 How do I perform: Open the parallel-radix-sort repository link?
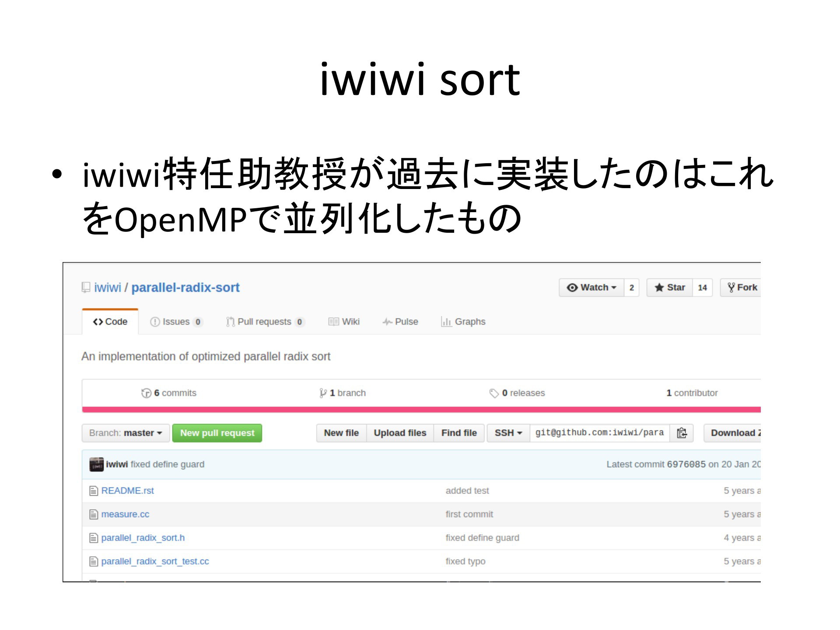[x=185, y=287]
